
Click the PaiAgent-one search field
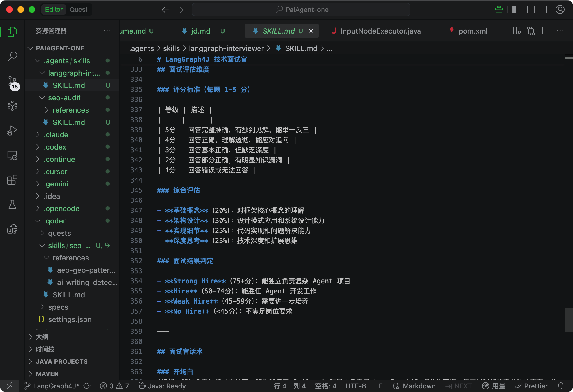301,10
